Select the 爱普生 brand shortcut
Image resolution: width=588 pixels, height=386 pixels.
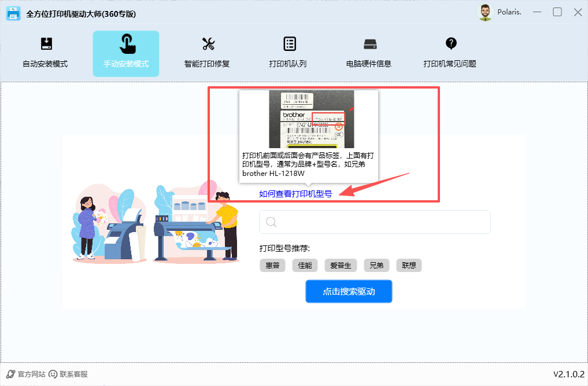pyautogui.click(x=340, y=265)
